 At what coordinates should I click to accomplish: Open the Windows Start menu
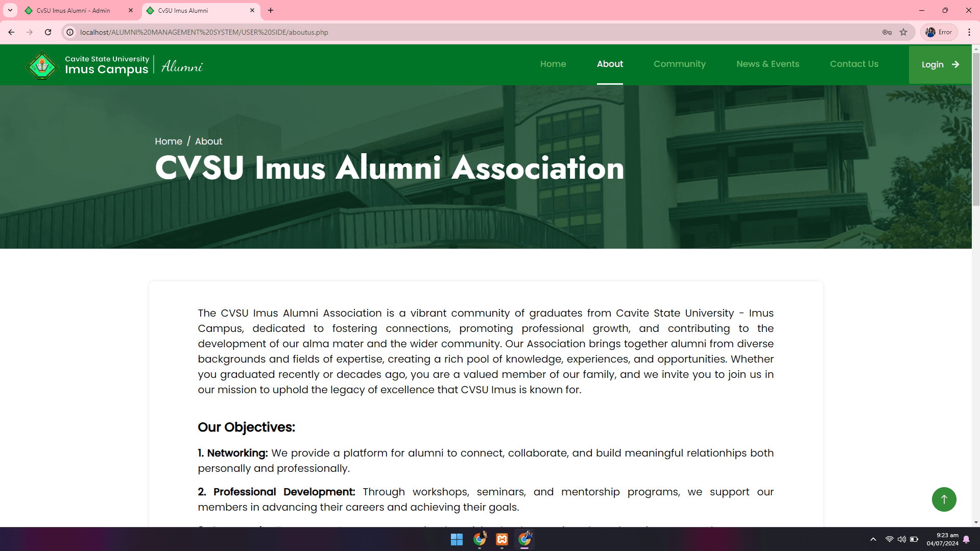click(x=456, y=539)
